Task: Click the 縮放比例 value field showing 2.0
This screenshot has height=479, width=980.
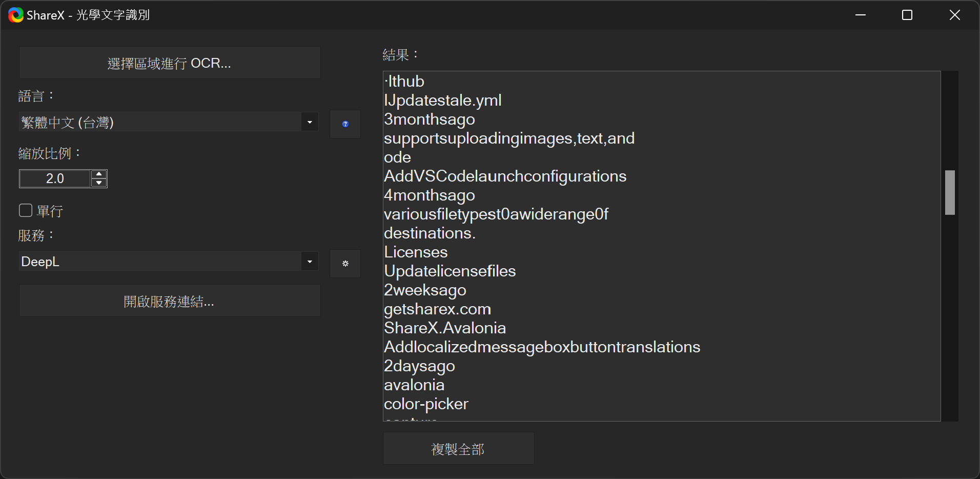Action: (x=55, y=178)
